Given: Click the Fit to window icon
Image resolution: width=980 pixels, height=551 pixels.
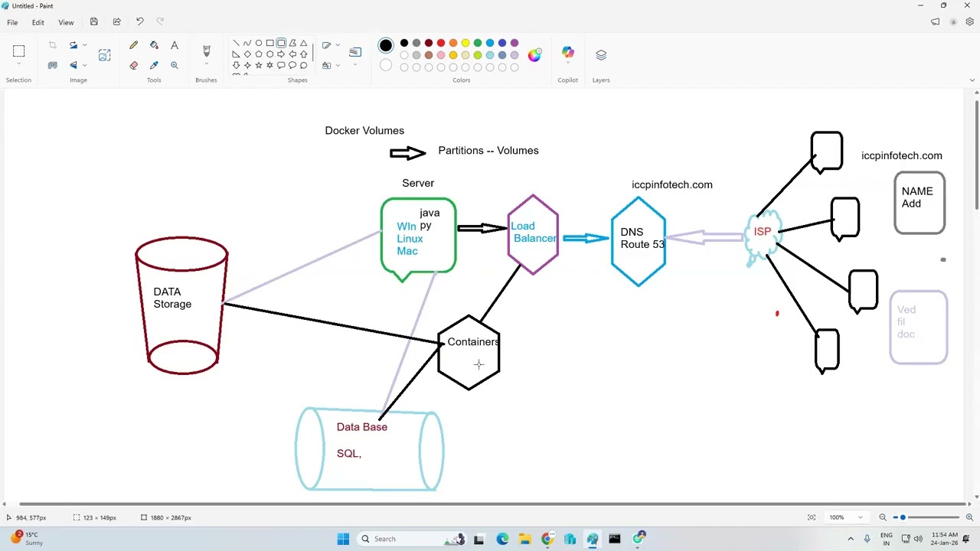Looking at the screenshot, I should point(812,517).
